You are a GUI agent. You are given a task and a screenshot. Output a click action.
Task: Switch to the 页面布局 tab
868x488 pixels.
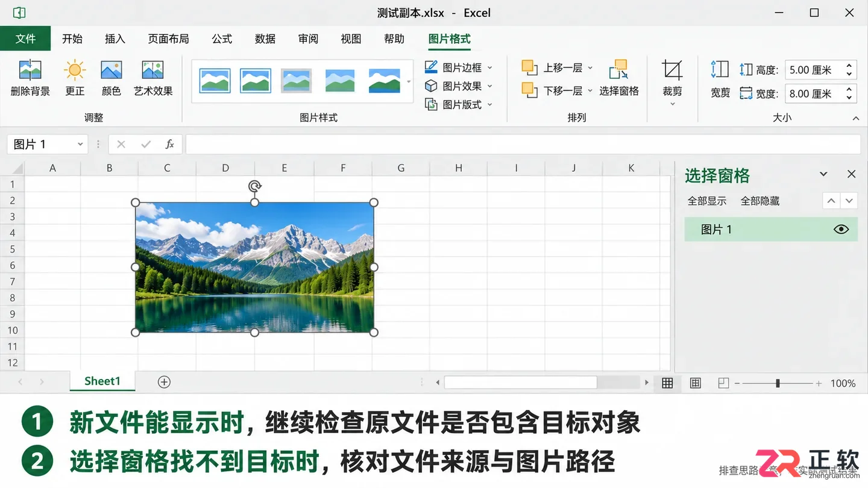[x=168, y=39]
